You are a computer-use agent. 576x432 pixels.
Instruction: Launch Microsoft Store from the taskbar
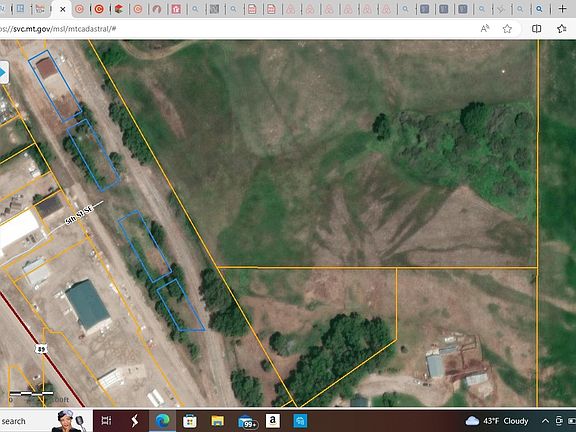(x=190, y=421)
